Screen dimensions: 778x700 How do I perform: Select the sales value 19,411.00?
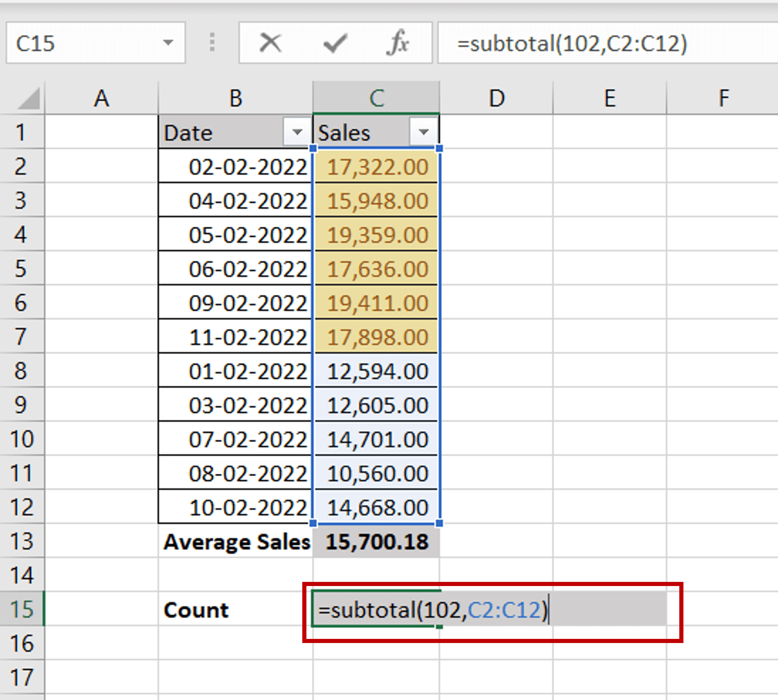pos(377,304)
